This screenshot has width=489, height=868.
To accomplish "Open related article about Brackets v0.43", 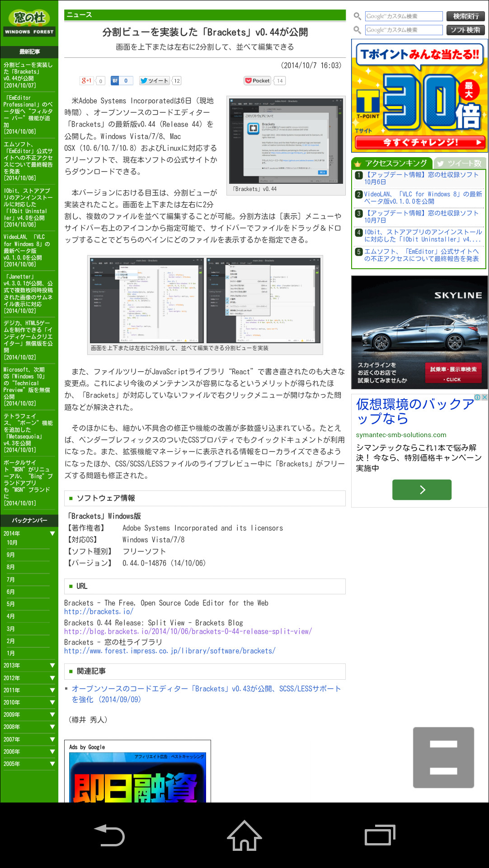I will [206, 694].
